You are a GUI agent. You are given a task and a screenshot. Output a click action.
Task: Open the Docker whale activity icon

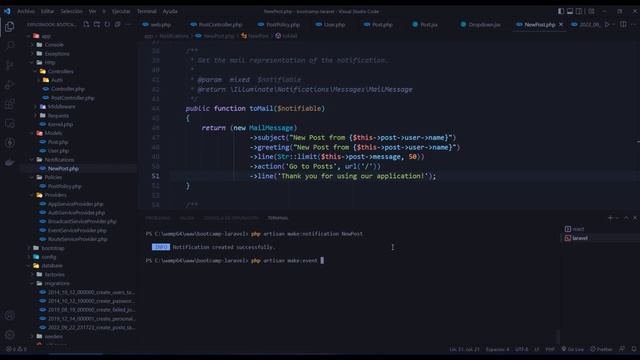pos(9,162)
